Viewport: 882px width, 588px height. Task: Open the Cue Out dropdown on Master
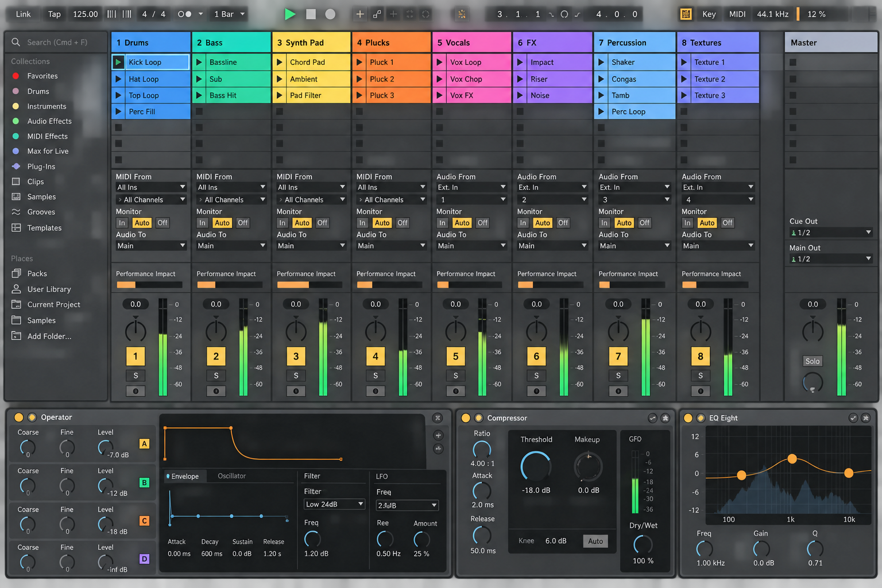tap(831, 233)
